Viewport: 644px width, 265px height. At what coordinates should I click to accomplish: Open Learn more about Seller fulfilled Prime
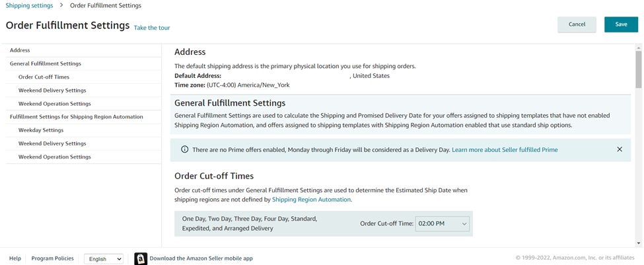(505, 150)
